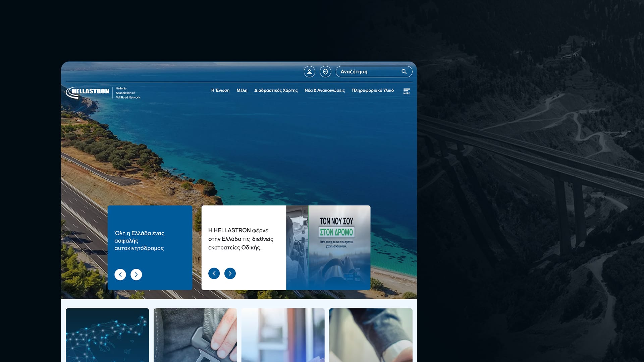Show next news item in white card
The image size is (644, 362).
230,274
